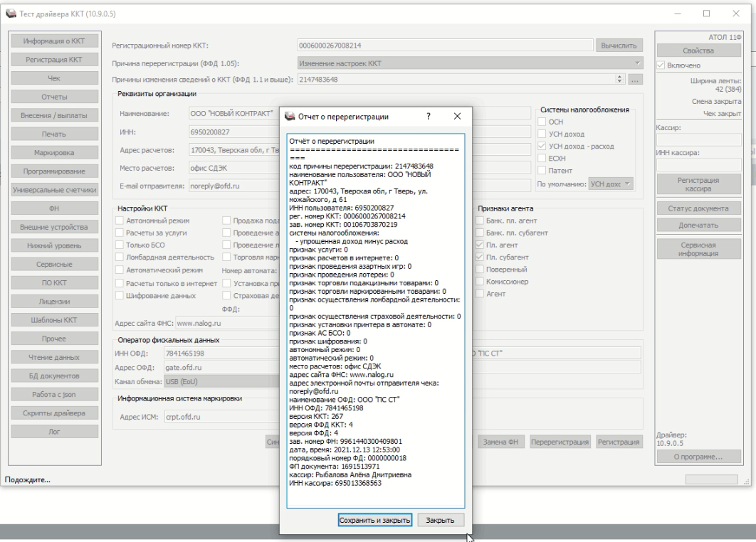Viewport: 756px width, 542px height.
Task: Open the Отчеты section
Action: 55,97
